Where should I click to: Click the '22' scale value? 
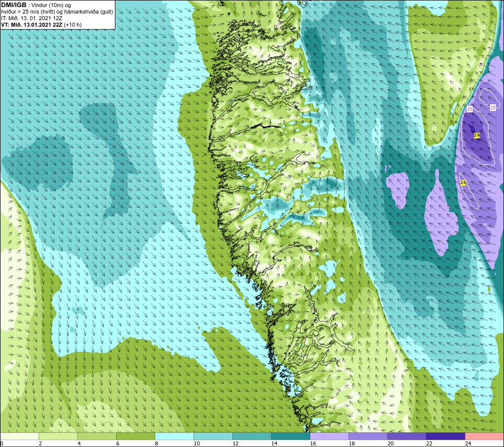click(x=429, y=443)
